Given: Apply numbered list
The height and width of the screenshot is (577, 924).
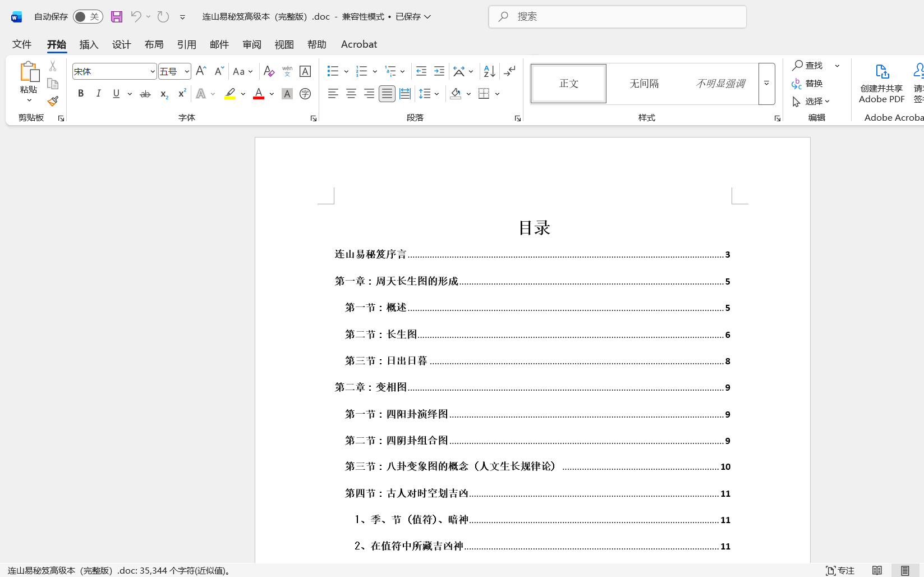Looking at the screenshot, I should [x=362, y=71].
